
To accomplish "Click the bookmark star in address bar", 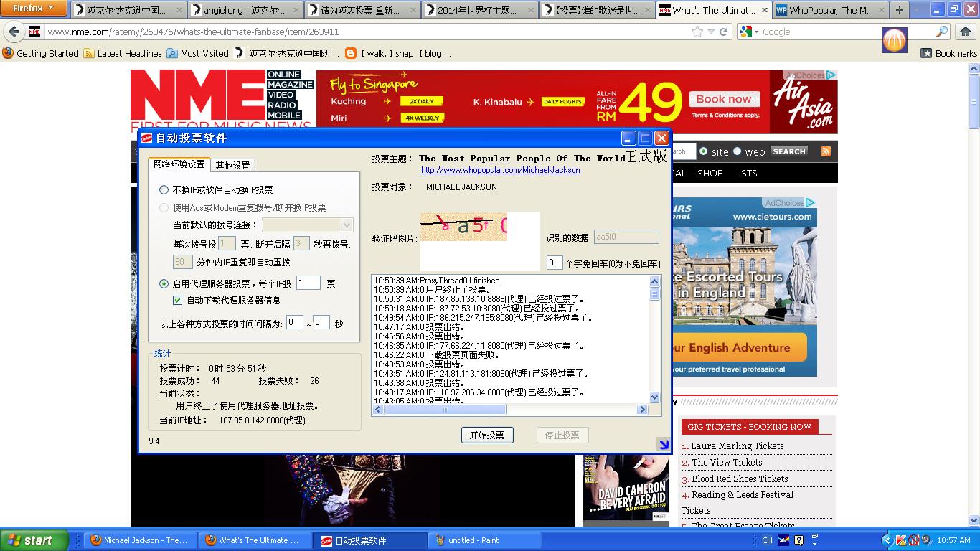I will coord(697,32).
